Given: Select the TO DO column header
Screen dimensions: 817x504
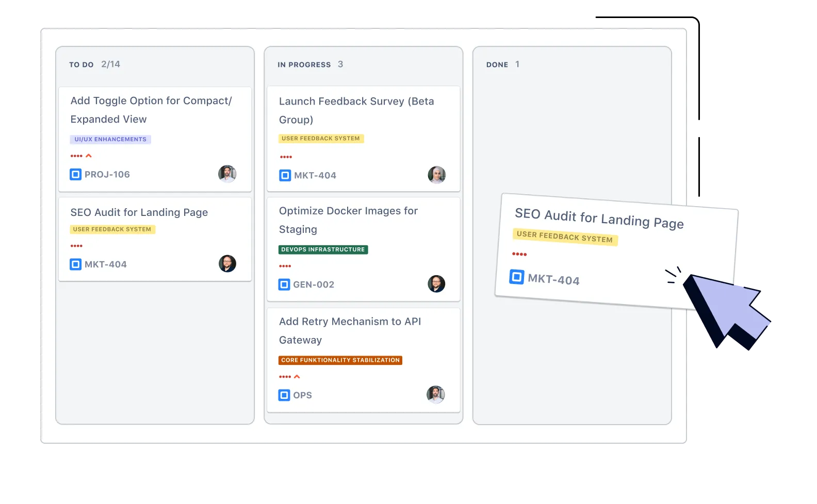Looking at the screenshot, I should pyautogui.click(x=81, y=65).
